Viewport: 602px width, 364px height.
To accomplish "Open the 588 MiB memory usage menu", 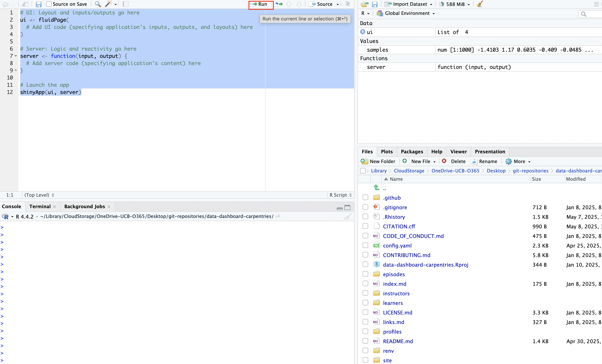I will pyautogui.click(x=455, y=4).
